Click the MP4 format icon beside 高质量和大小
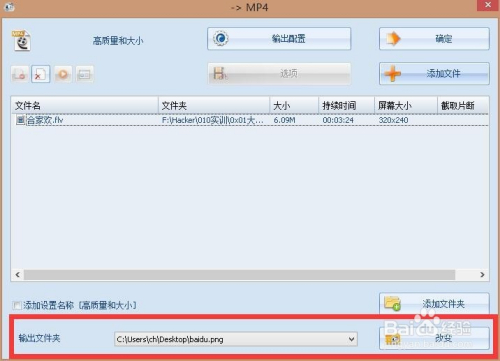Screen dimensions: 500x361 pyautogui.click(x=21, y=41)
